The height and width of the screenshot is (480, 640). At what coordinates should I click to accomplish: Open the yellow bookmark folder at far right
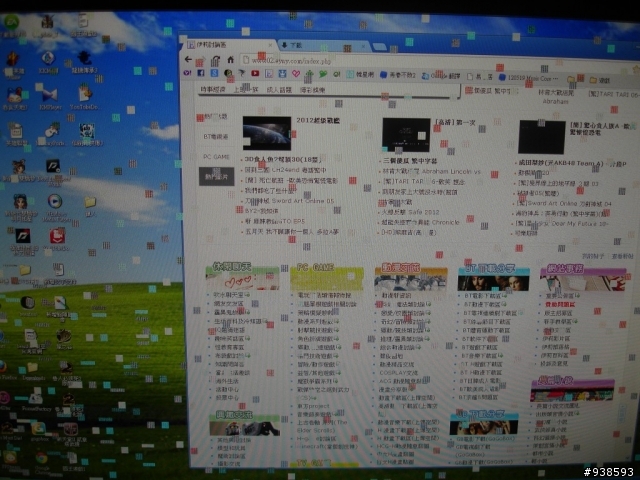point(599,80)
